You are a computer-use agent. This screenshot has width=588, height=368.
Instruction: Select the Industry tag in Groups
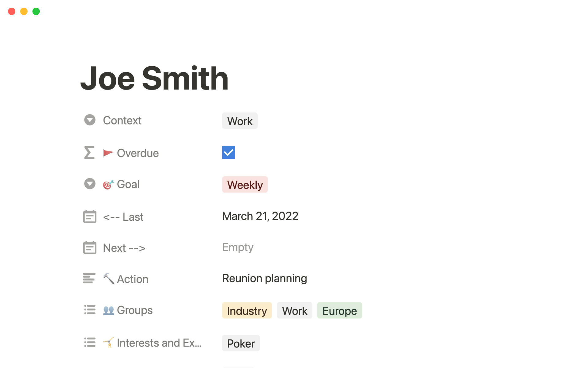coord(247,311)
